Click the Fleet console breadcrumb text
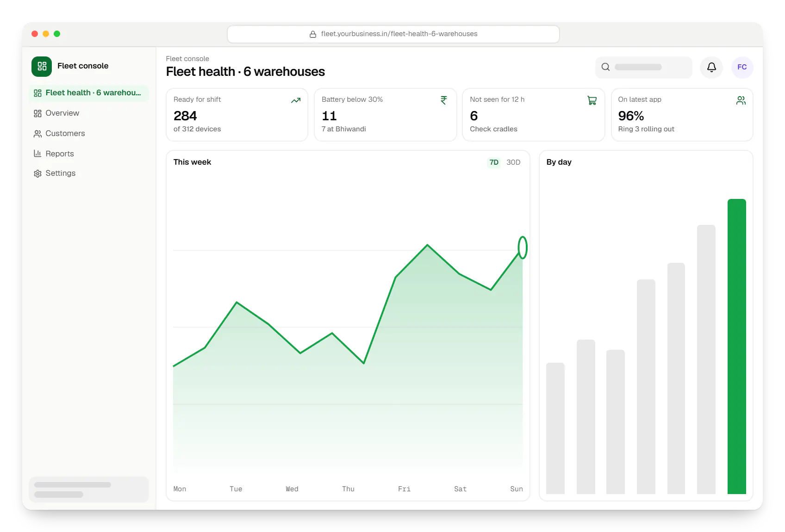This screenshot has height=532, width=785. tap(187, 59)
